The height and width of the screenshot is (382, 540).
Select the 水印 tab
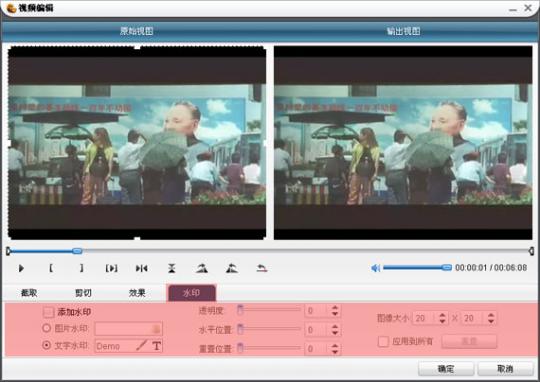[191, 293]
